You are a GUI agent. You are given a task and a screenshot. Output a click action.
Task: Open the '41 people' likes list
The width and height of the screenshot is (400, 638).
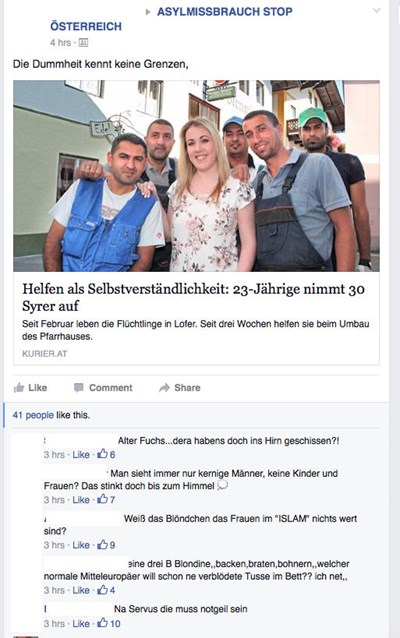click(x=33, y=415)
